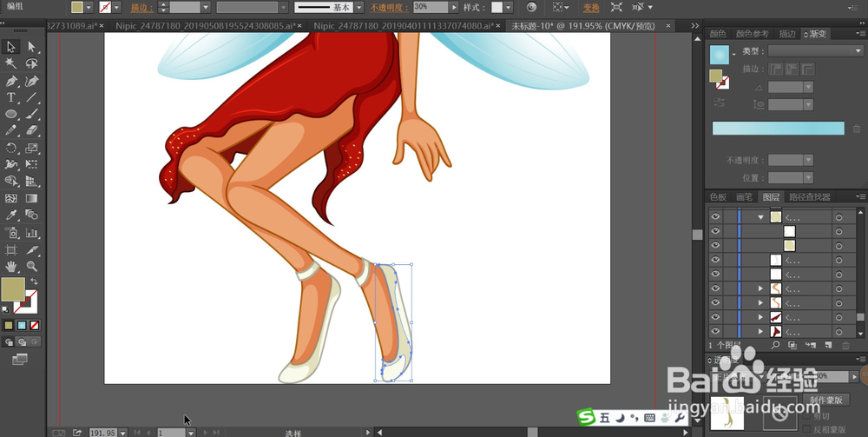Click target circle of the khaki group layer
Screen dimensions: 868x437
coord(838,217)
